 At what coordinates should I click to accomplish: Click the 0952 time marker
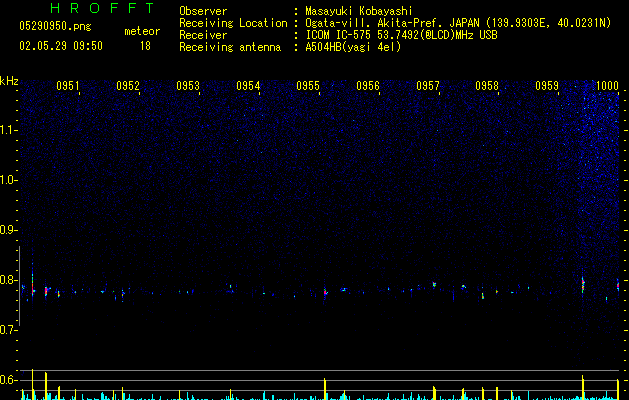128,86
